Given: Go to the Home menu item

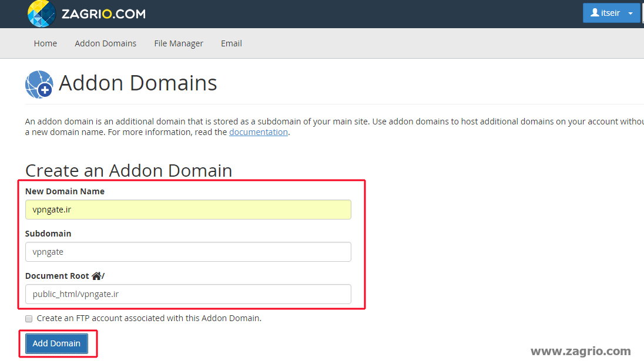Looking at the screenshot, I should [45, 43].
